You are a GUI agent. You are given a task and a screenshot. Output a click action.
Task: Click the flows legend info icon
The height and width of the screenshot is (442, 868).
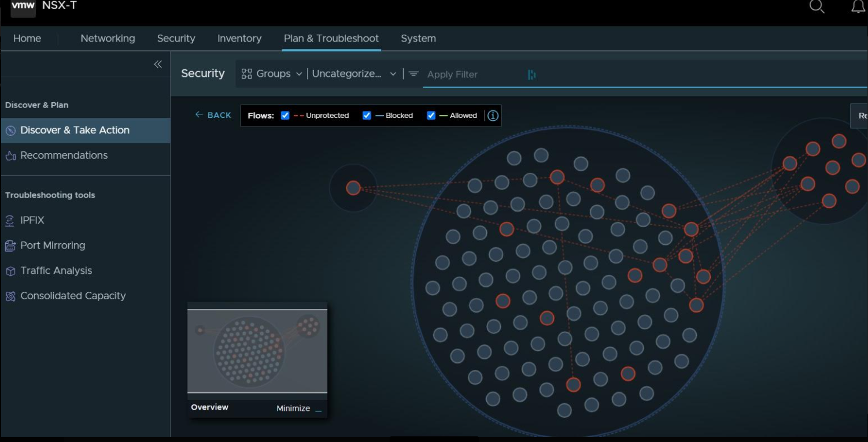493,116
